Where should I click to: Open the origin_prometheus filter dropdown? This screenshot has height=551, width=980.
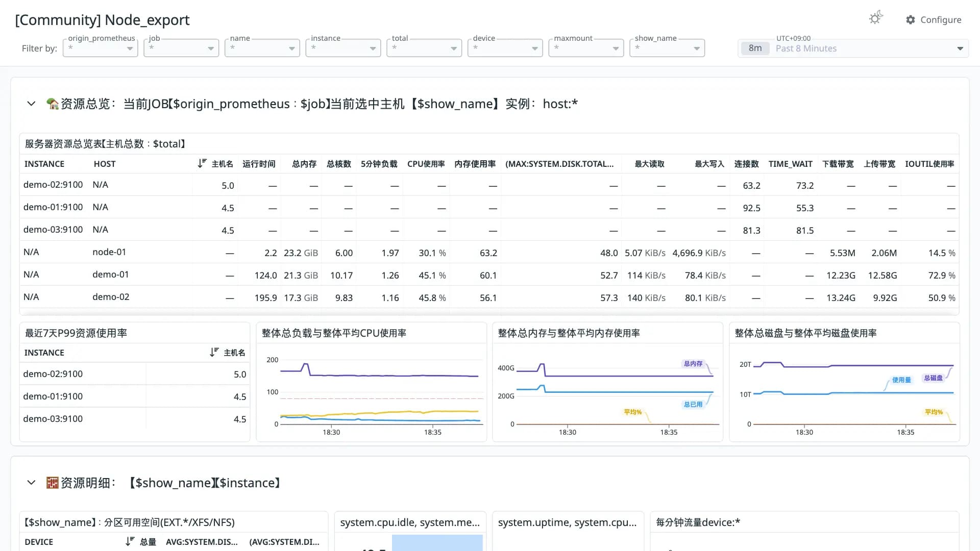click(x=101, y=48)
